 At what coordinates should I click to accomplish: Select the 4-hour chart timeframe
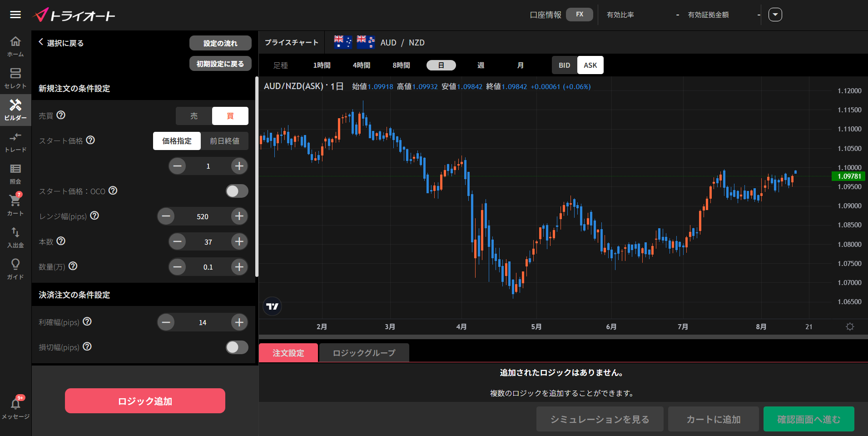(361, 65)
